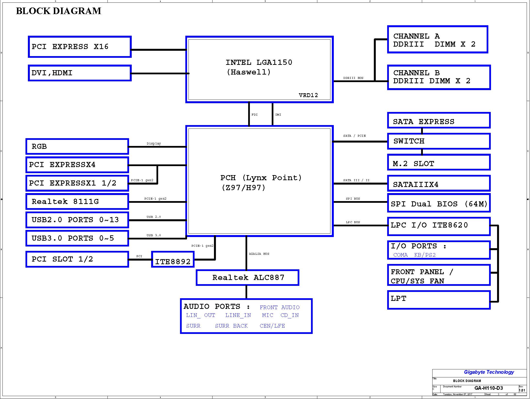This screenshot has height=399, width=532.
Task: Click the PCI bus label near ITE8892
Action: [139, 256]
